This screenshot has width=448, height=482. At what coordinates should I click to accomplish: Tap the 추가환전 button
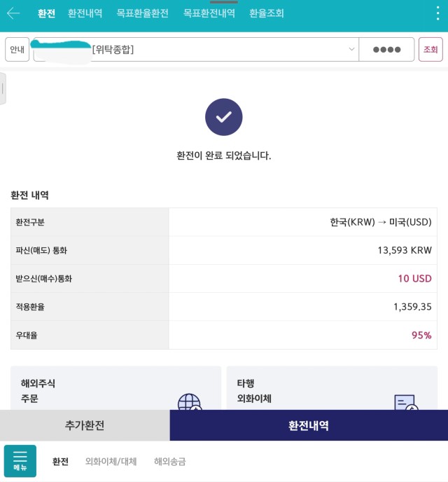85,425
